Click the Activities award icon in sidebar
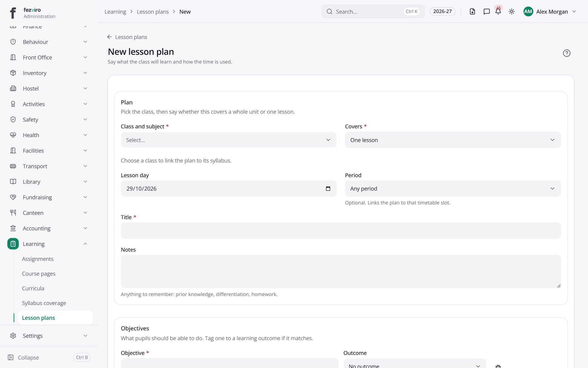588x368 pixels. pyautogui.click(x=13, y=104)
